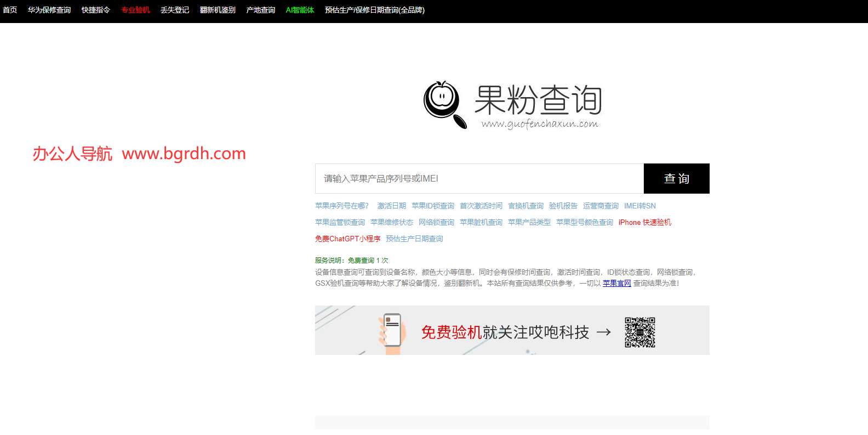
Task: Go to 产地查询 in the top menu
Action: click(x=261, y=10)
